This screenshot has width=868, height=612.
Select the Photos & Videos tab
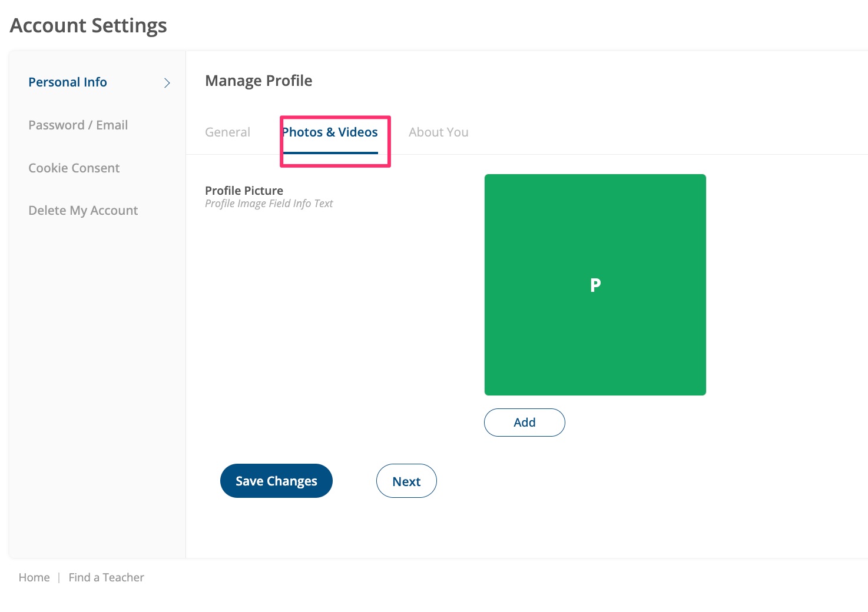point(330,132)
